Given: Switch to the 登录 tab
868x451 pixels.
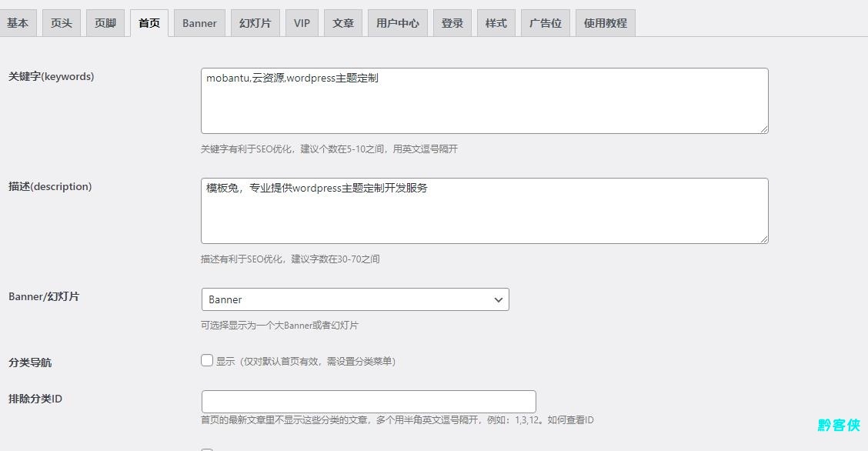Looking at the screenshot, I should [452, 23].
